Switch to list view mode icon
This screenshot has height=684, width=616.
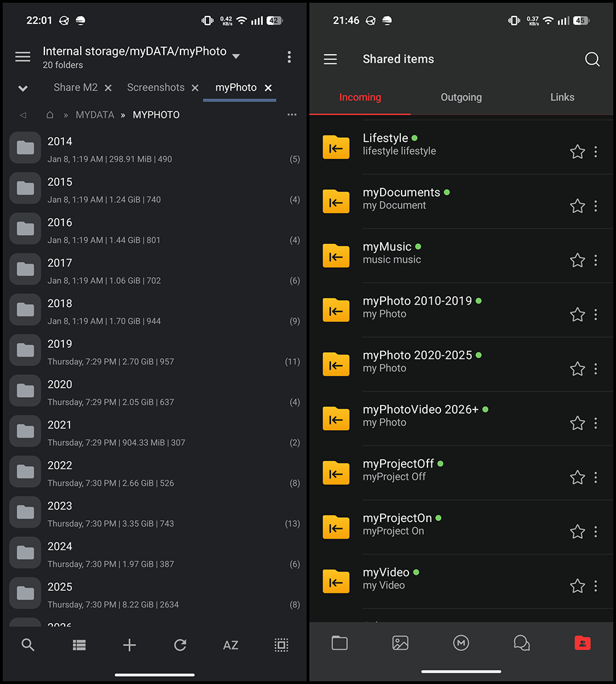coord(79,645)
